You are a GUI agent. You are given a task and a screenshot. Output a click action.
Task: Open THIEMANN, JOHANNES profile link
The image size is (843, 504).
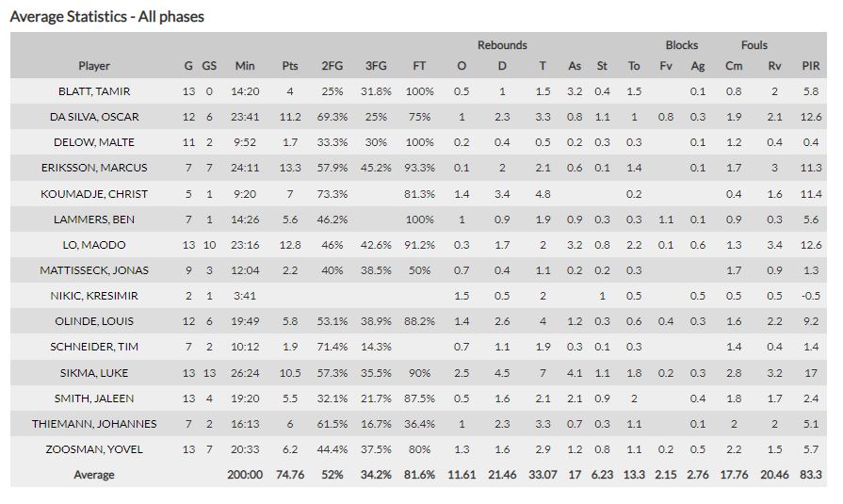[x=94, y=424]
